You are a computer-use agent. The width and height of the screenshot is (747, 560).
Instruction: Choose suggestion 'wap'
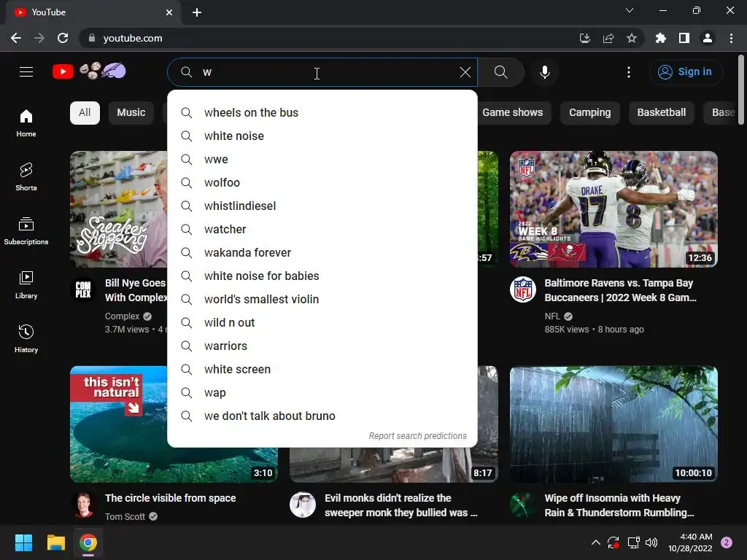(x=322, y=393)
